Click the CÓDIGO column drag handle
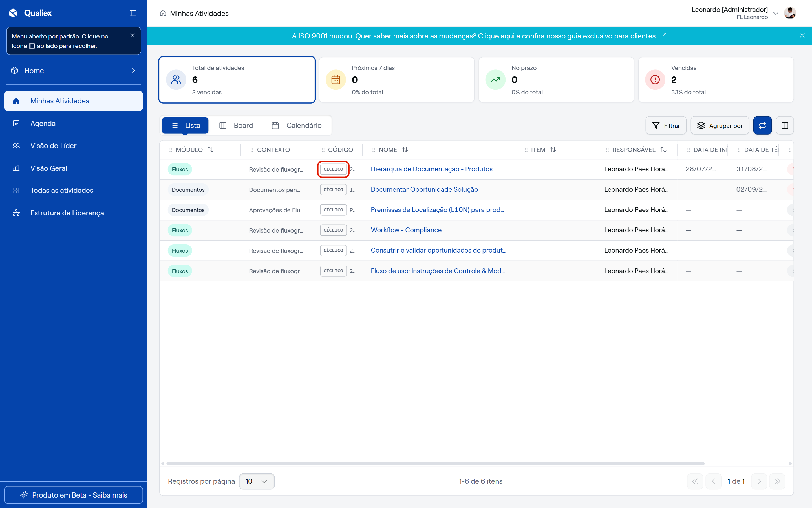The height and width of the screenshot is (508, 812). (323, 150)
